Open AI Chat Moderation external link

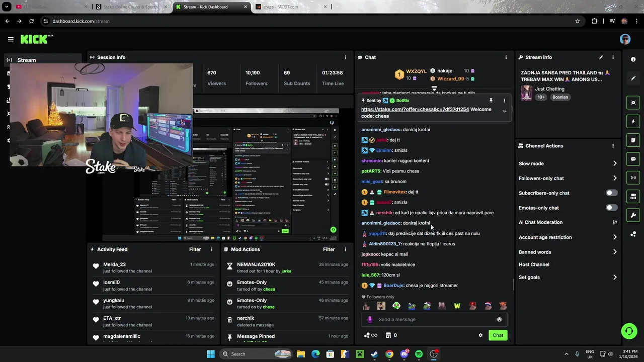(x=615, y=222)
